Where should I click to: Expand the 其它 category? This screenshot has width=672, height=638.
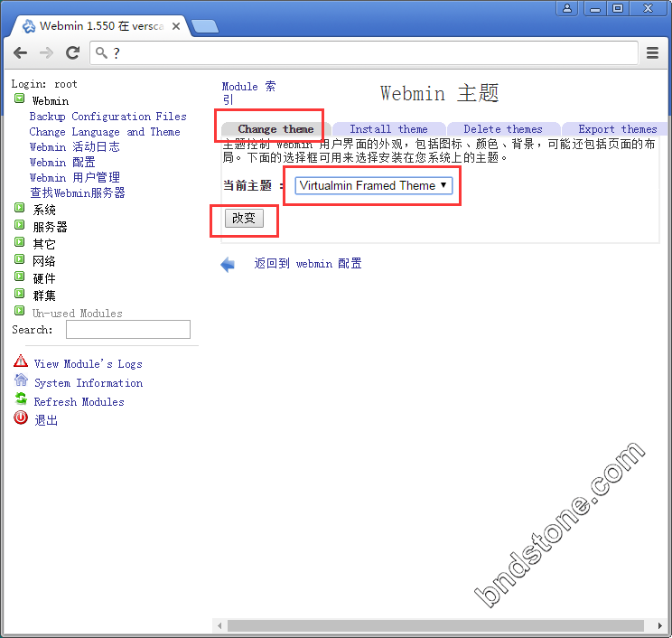coord(19,242)
